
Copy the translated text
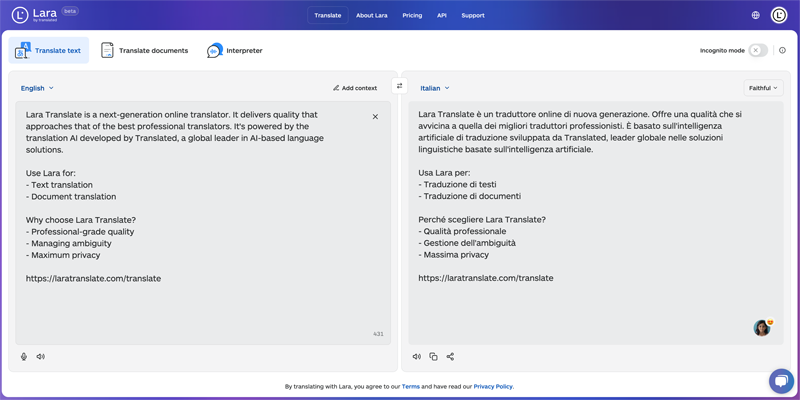[x=433, y=356]
